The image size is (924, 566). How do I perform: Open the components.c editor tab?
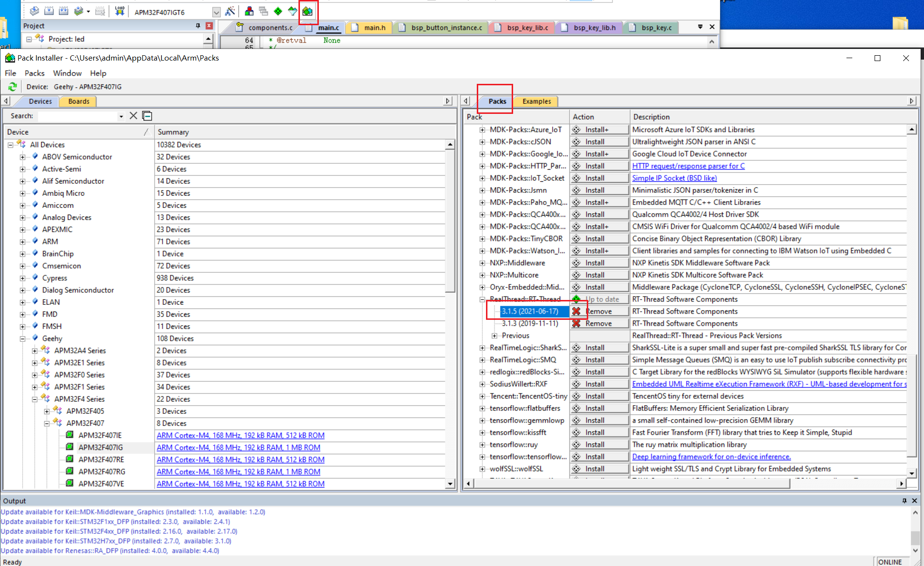tap(265, 28)
